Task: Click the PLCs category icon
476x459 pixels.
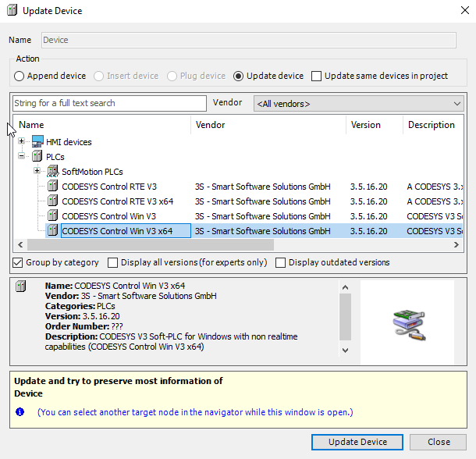Action: (x=37, y=157)
